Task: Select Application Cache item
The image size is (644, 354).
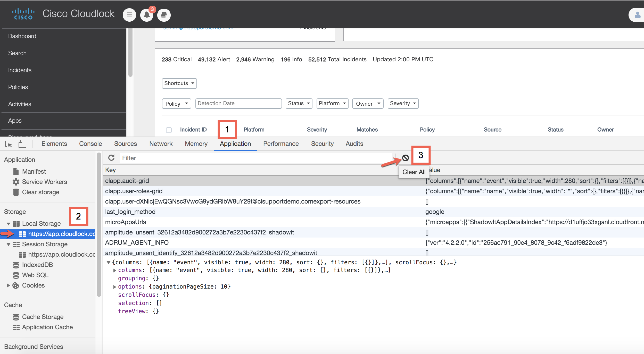Action: coord(47,327)
